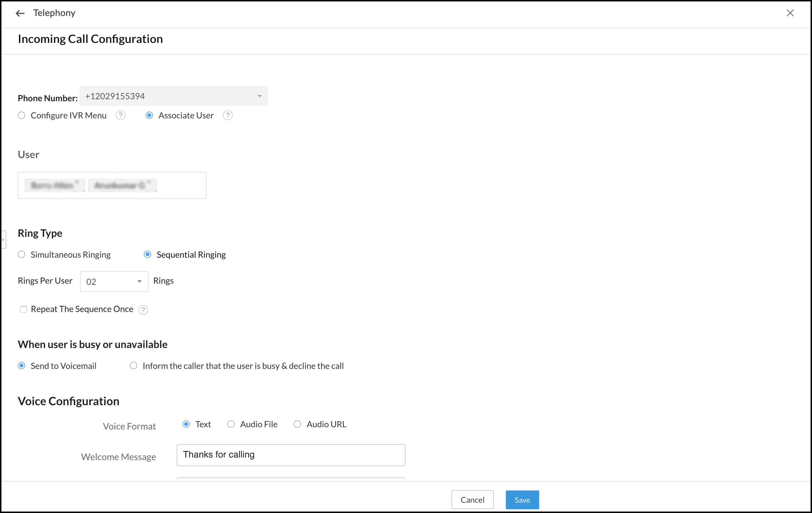Open the Rings Per User dropdown

coord(114,282)
